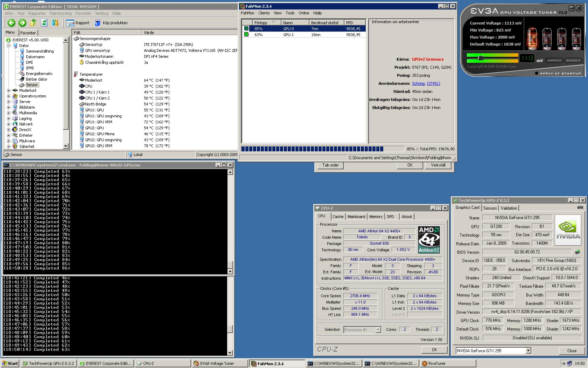This screenshot has height=368, width=588.
Task: Click the user management people icon in EVEREST
Action: coord(55,23)
